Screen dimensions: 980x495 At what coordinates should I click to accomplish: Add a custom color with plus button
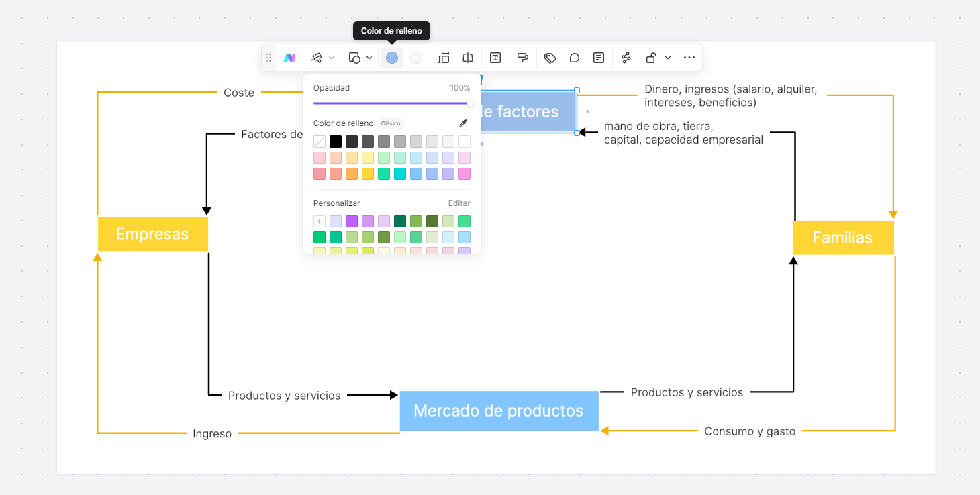[320, 221]
